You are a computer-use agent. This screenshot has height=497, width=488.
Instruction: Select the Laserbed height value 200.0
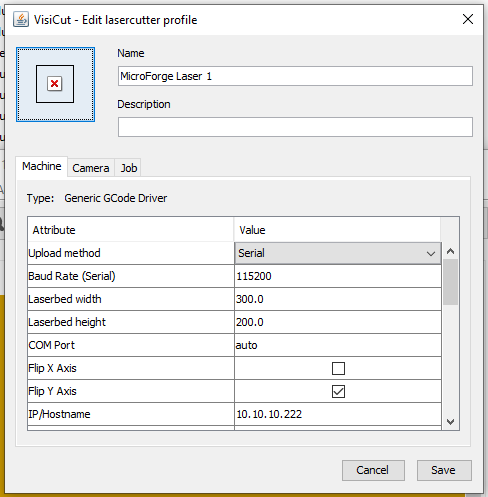(338, 322)
